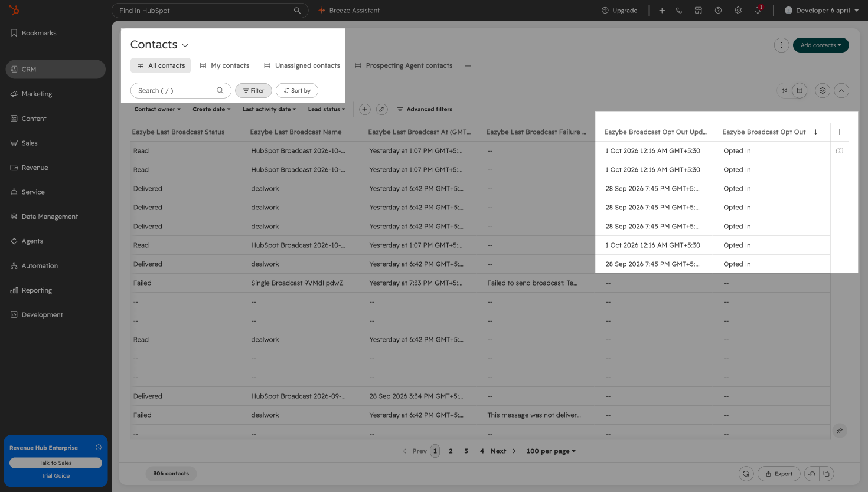The height and width of the screenshot is (492, 868).
Task: Click the pin icon at table corner
Action: [x=840, y=431]
